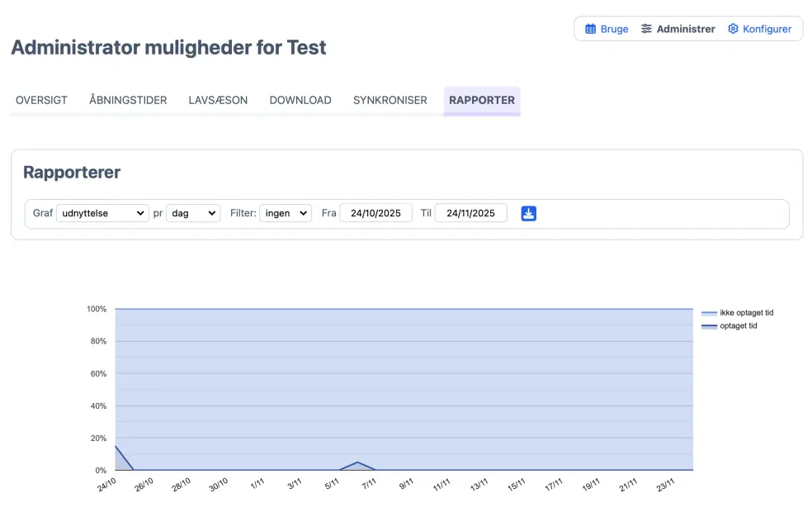Screen dimensions: 812x522
Task: Click the calendar icon beside Bruge
Action: tap(590, 29)
